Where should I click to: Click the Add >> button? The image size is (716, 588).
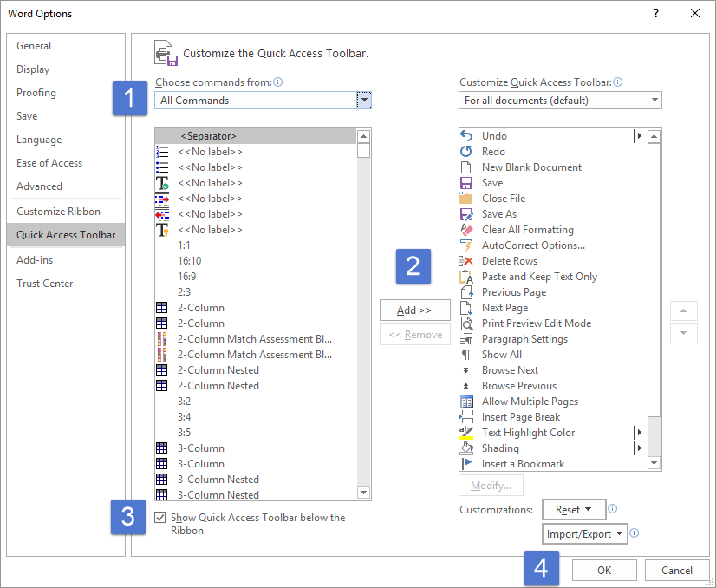pyautogui.click(x=414, y=310)
